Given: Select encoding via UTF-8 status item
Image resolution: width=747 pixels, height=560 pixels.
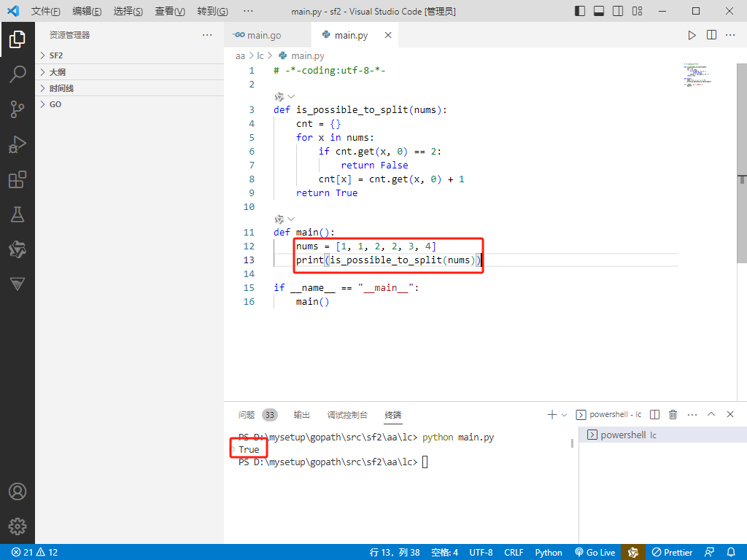Looking at the screenshot, I should [x=481, y=553].
